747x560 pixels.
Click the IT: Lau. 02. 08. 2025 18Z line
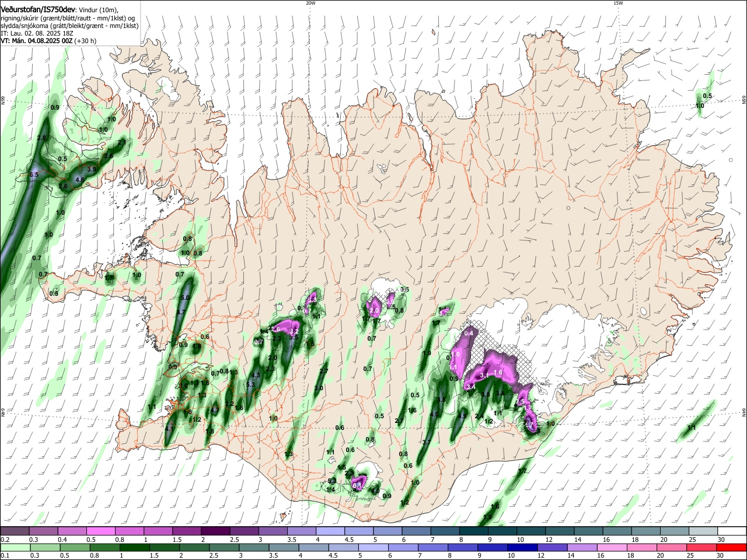[37, 33]
